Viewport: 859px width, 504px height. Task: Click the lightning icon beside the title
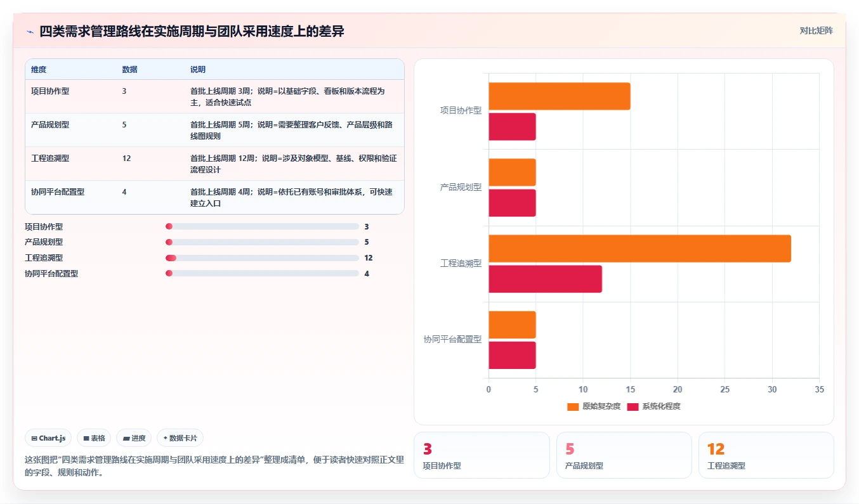point(30,32)
